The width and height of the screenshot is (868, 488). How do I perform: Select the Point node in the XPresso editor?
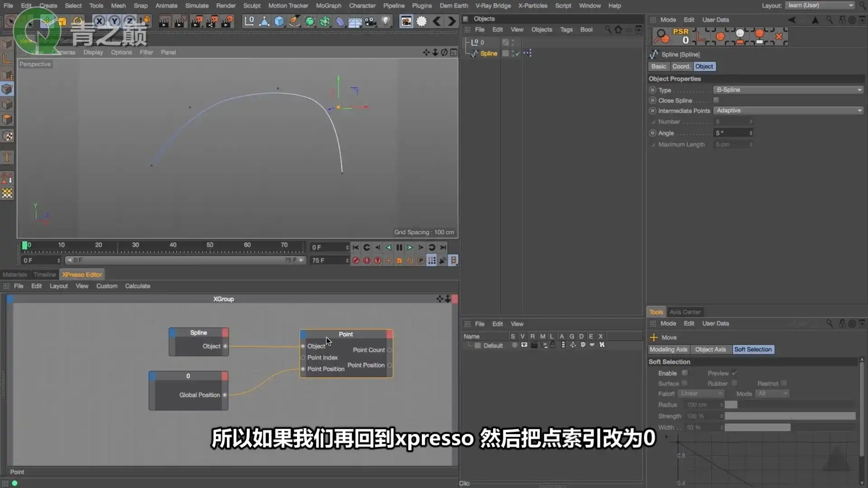click(x=346, y=334)
